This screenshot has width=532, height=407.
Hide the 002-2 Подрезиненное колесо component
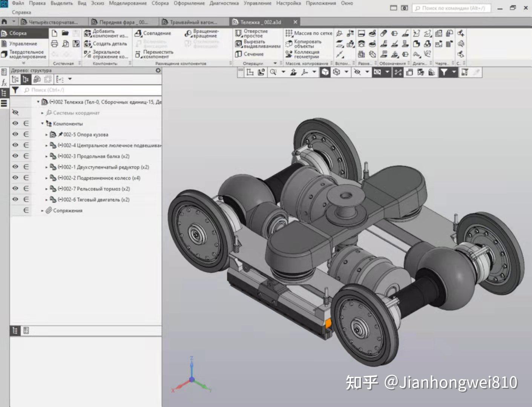coord(15,178)
